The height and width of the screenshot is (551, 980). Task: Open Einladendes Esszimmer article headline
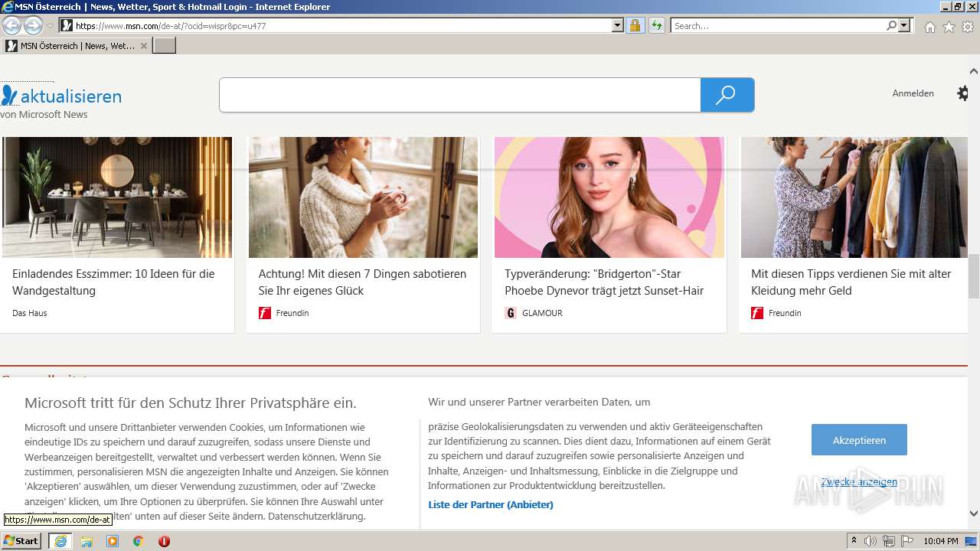113,282
